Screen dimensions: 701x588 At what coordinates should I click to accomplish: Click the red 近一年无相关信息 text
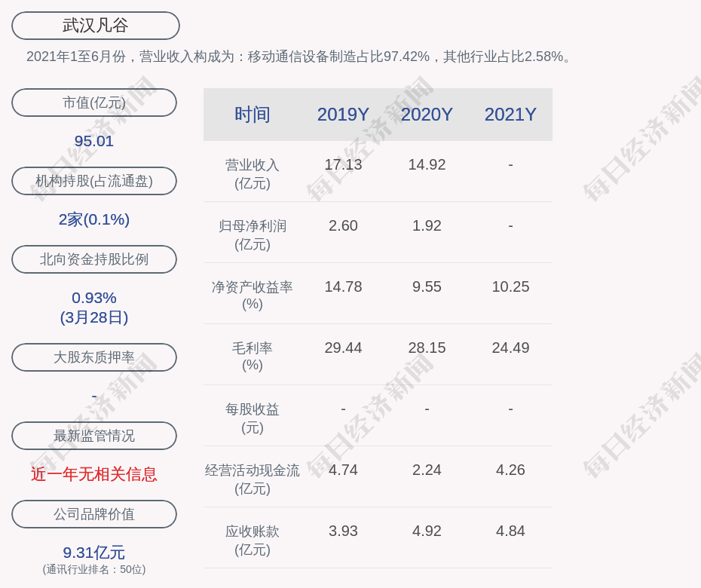point(94,474)
